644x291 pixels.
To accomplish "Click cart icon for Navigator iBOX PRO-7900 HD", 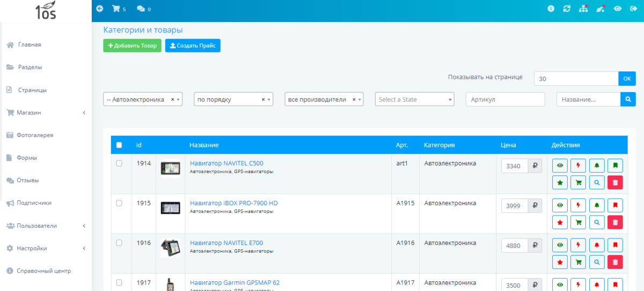I will [x=578, y=222].
